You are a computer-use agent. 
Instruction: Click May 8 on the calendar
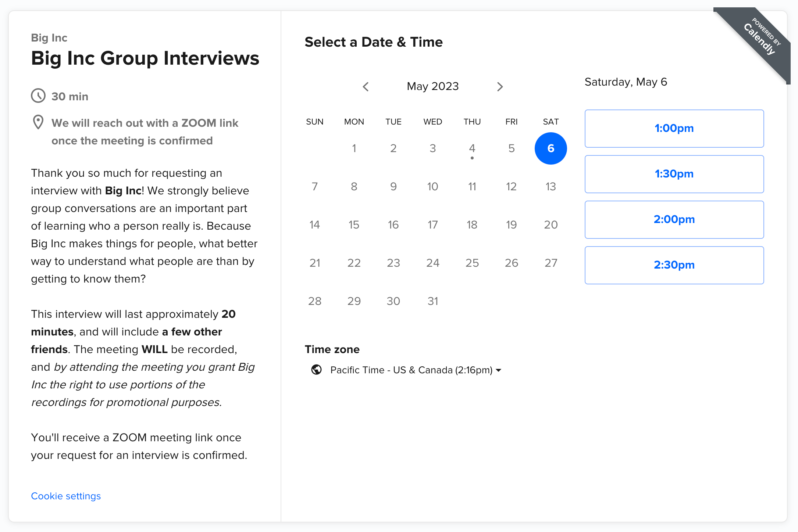click(x=354, y=187)
